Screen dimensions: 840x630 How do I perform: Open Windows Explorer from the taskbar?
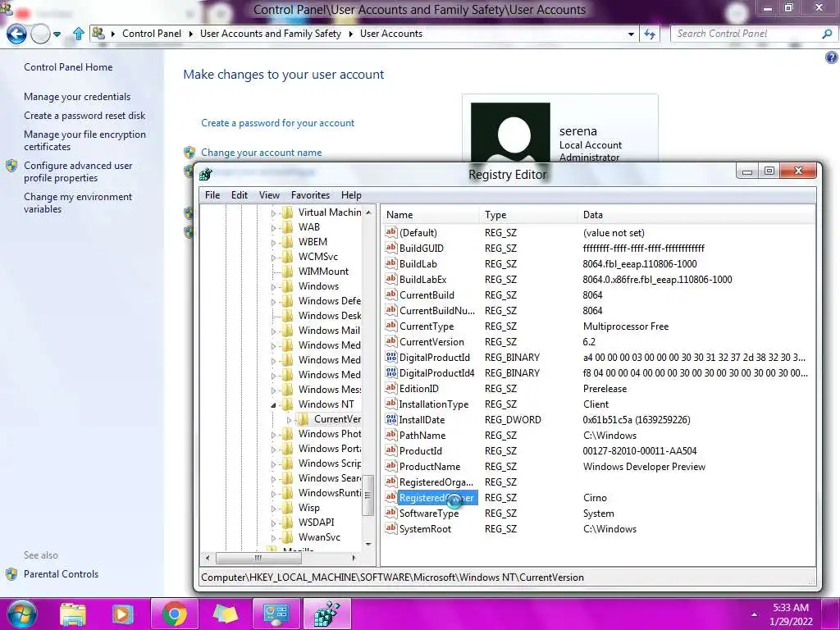(73, 614)
